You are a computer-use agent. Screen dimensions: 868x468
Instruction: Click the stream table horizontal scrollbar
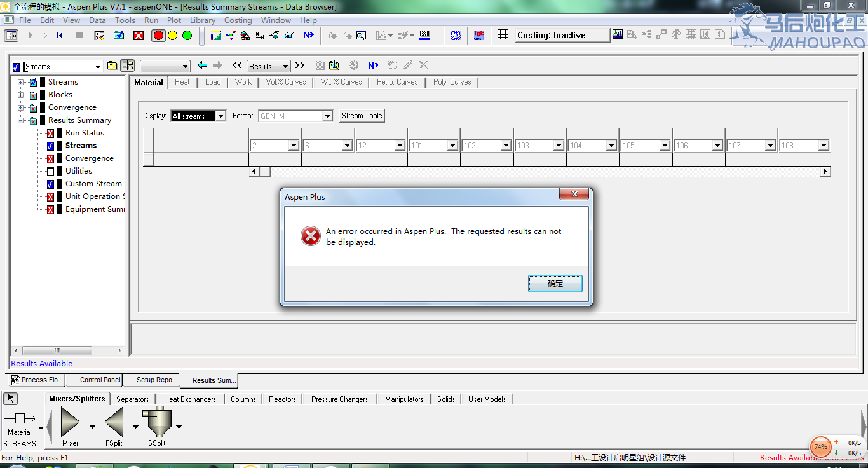540,172
